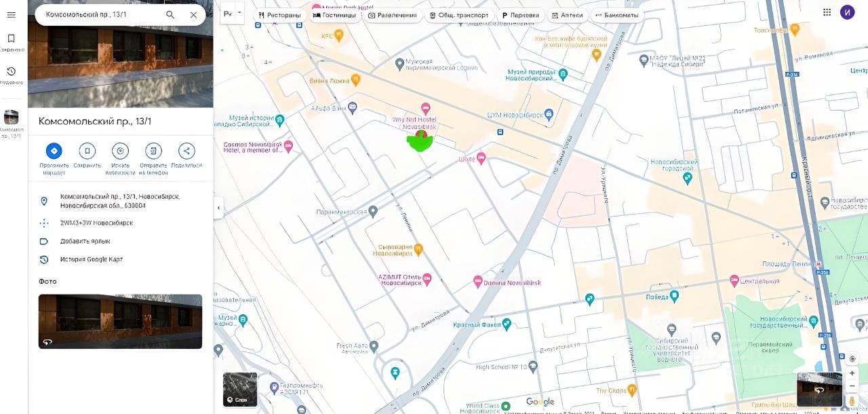Collapse the side panel with the arrow

click(x=218, y=208)
